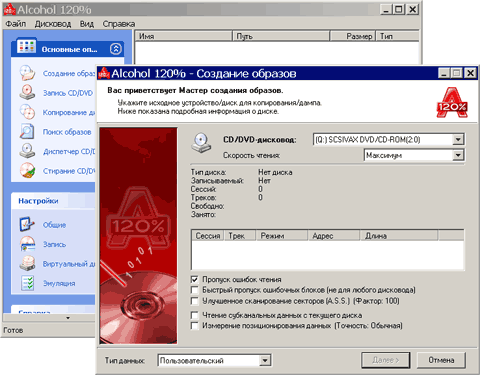
Task: Open the Вид menu
Action: point(87,24)
